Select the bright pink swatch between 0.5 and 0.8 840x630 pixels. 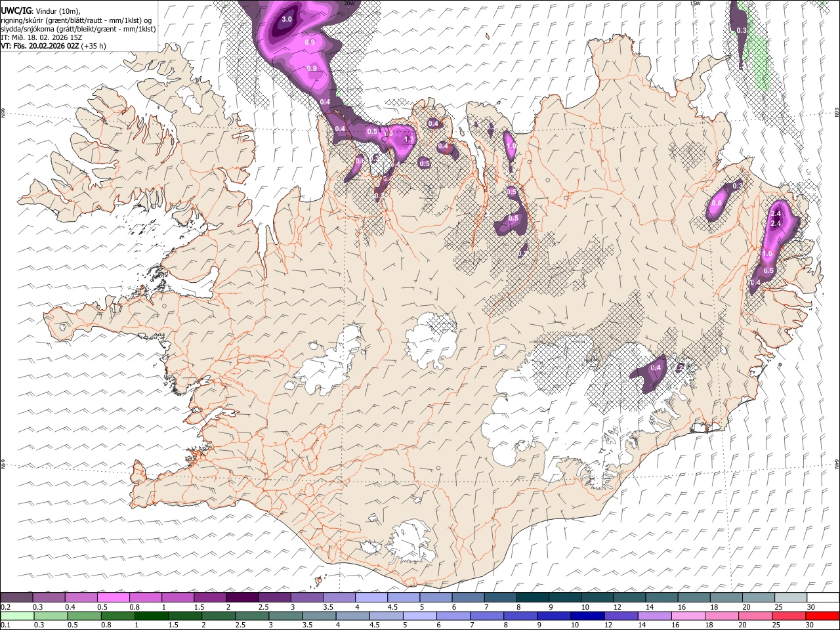point(114,597)
